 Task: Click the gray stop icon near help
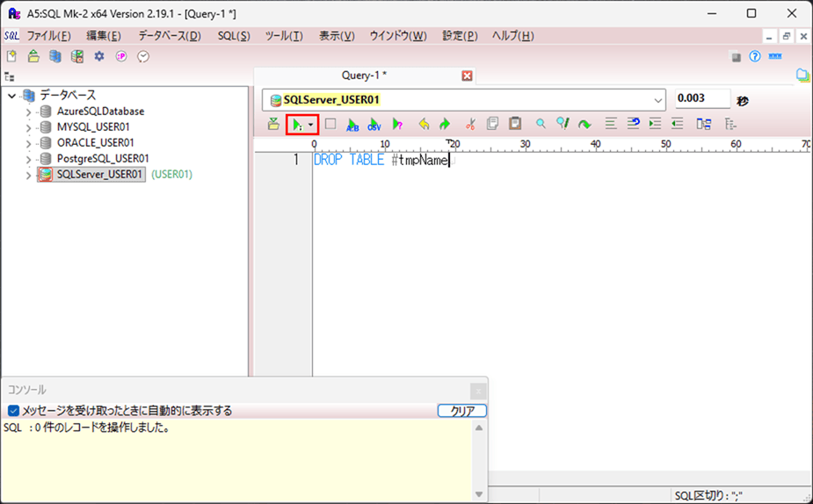[736, 57]
